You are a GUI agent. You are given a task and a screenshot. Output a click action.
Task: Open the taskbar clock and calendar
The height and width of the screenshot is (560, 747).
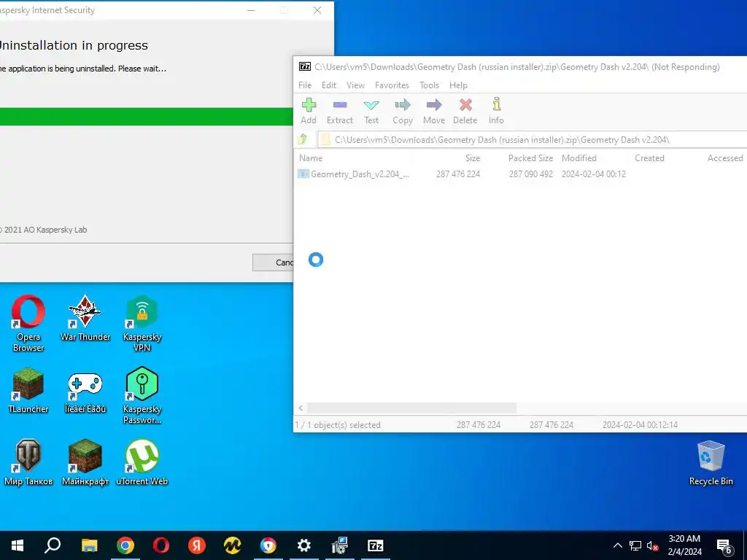tap(684, 545)
